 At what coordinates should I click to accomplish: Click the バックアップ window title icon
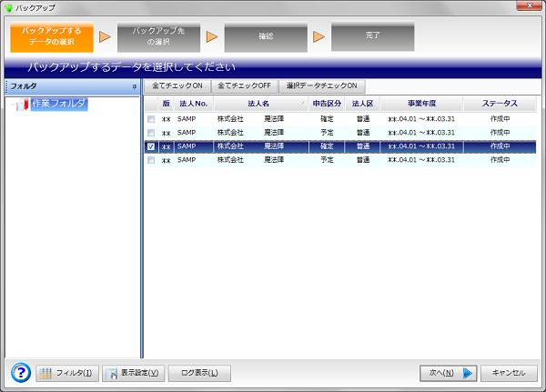[9, 8]
